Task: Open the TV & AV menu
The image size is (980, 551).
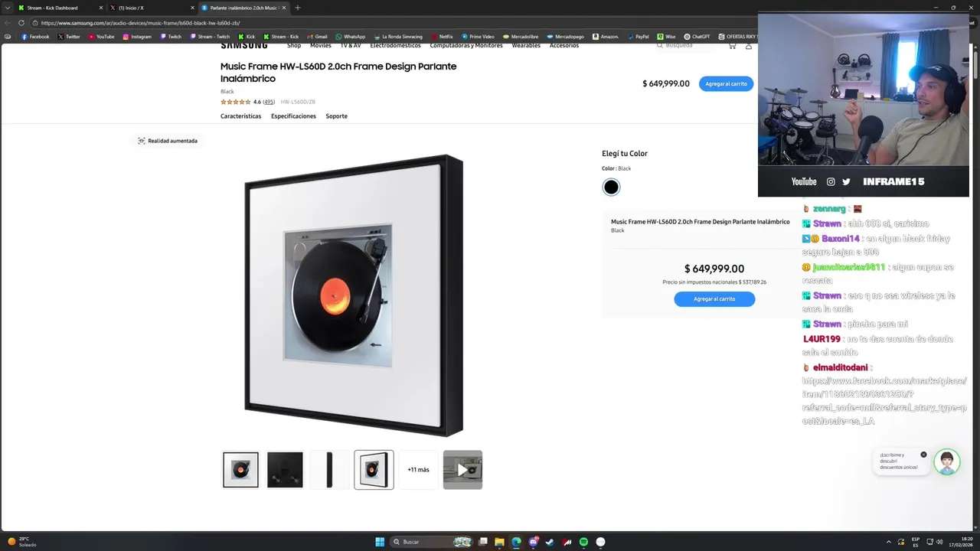Action: tap(350, 46)
